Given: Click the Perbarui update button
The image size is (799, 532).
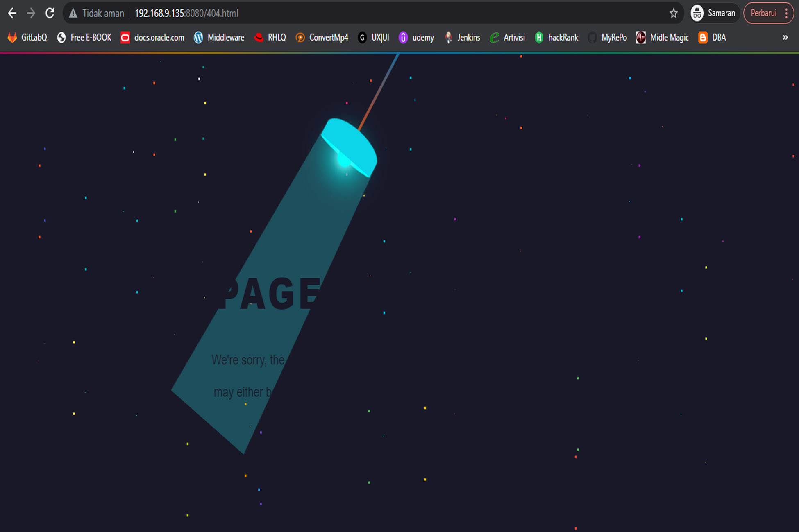Looking at the screenshot, I should tap(763, 14).
